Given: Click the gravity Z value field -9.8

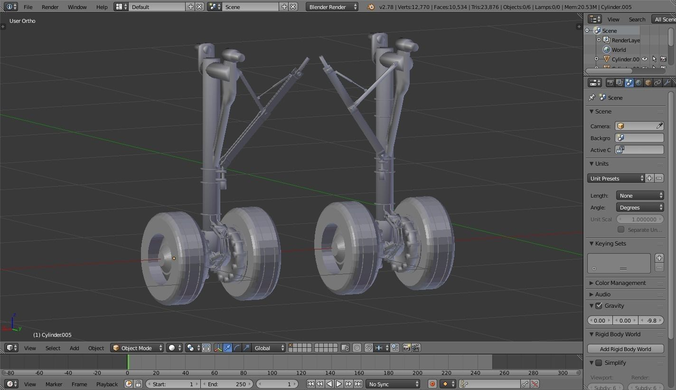Looking at the screenshot, I should tap(651, 321).
